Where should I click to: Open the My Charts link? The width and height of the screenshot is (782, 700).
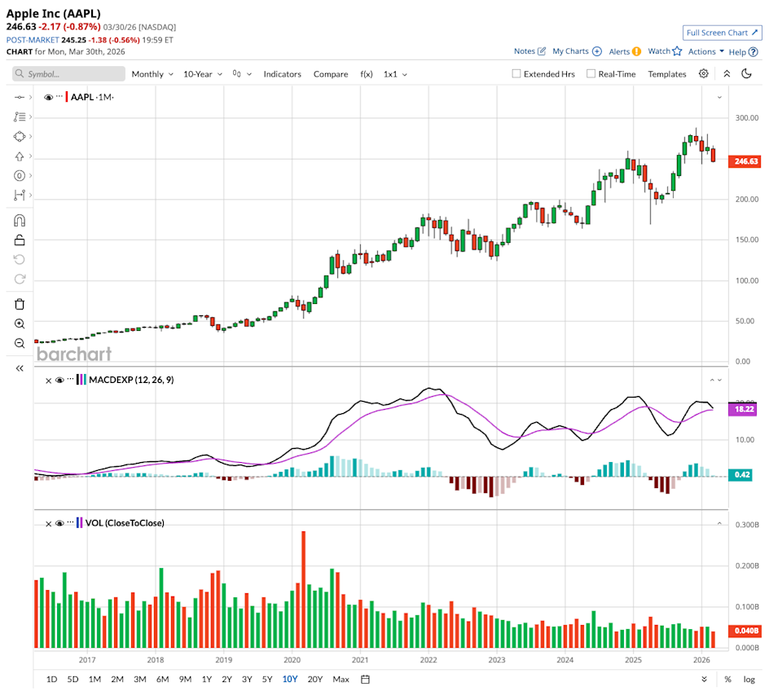tap(576, 51)
